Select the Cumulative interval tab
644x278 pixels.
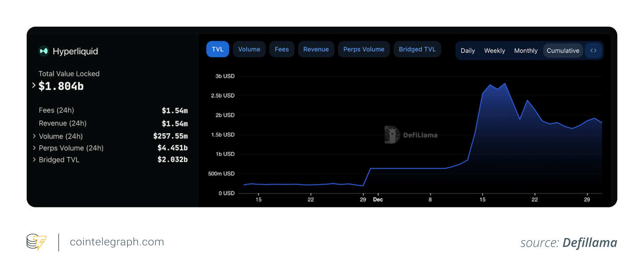coord(563,51)
